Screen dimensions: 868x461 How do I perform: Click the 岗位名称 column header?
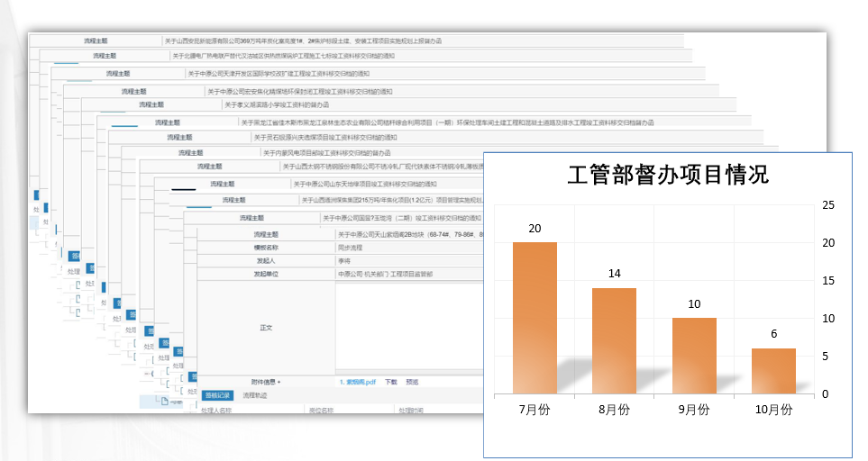click(321, 411)
